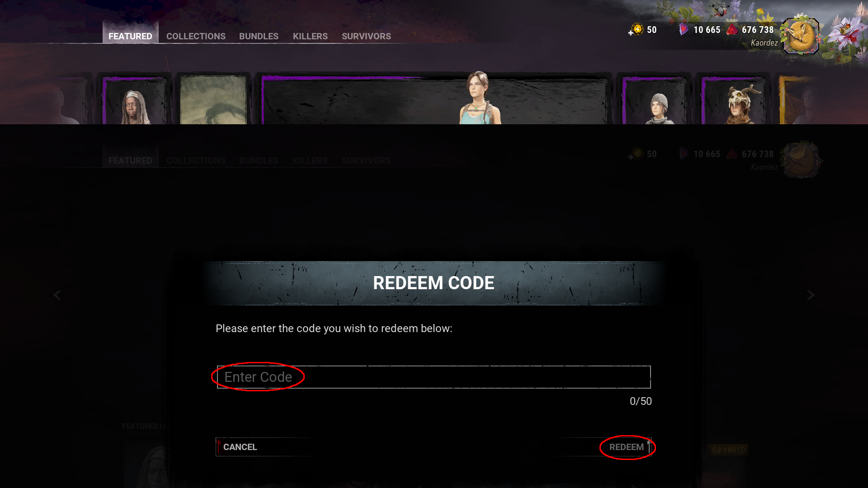The image size is (868, 488).
Task: Go to next store page arrow
Action: (811, 295)
